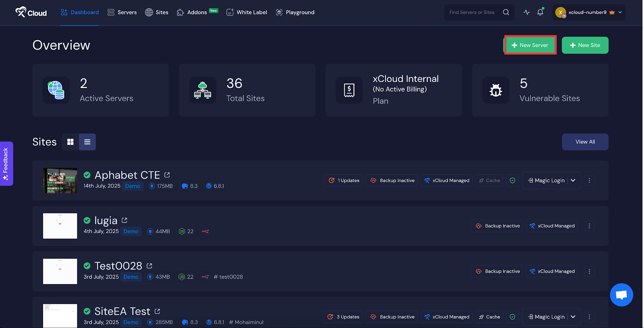The image size is (644, 328).
Task: Click the Aphabet CTE security shield icon
Action: click(512, 180)
